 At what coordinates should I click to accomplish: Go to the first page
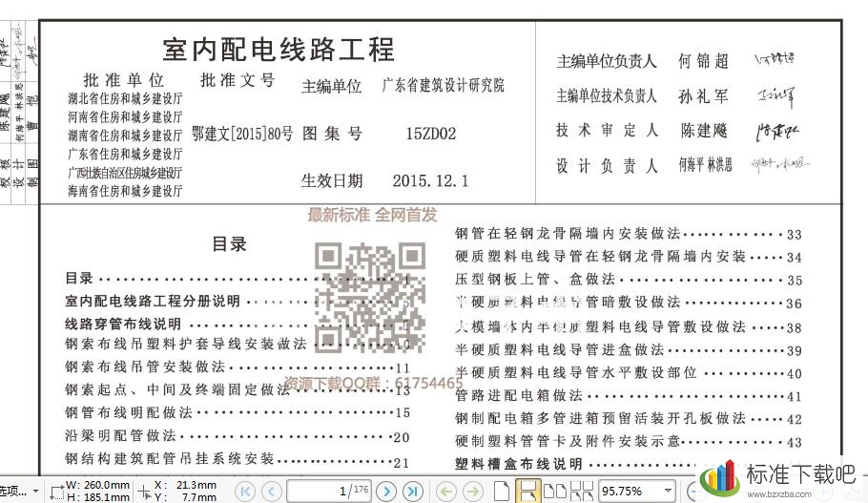pos(245,491)
